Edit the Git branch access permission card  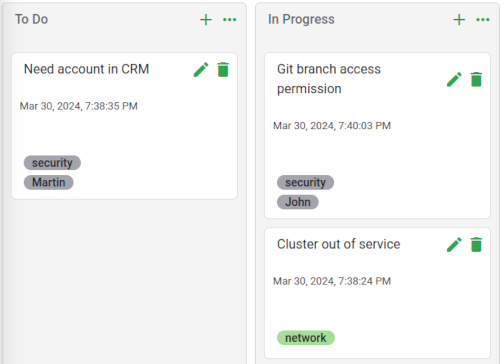click(454, 79)
